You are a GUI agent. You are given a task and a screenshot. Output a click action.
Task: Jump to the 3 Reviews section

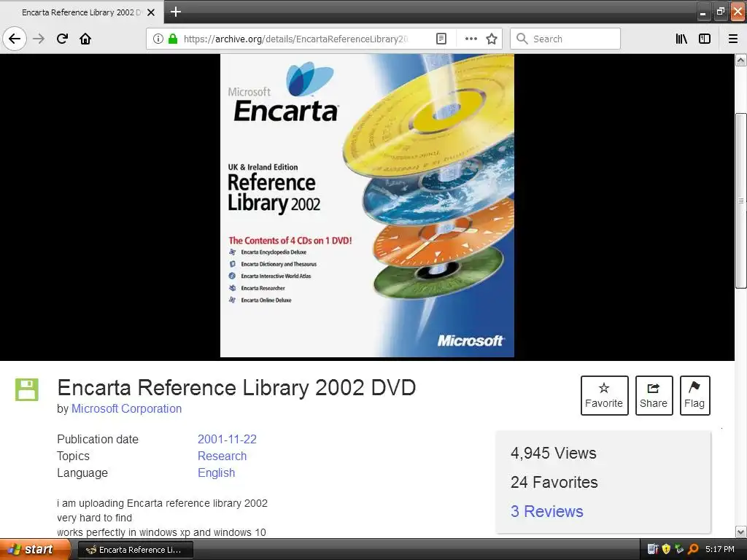pos(546,511)
